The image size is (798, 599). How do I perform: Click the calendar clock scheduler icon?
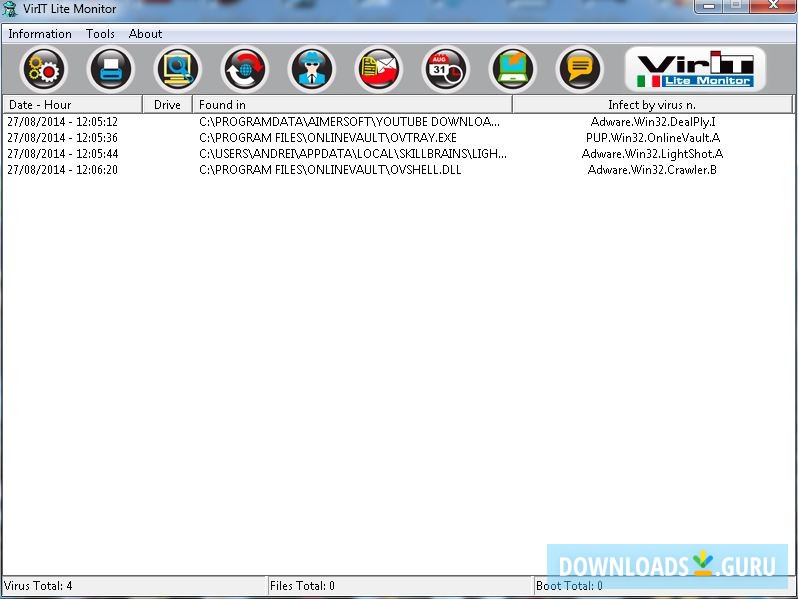(446, 70)
